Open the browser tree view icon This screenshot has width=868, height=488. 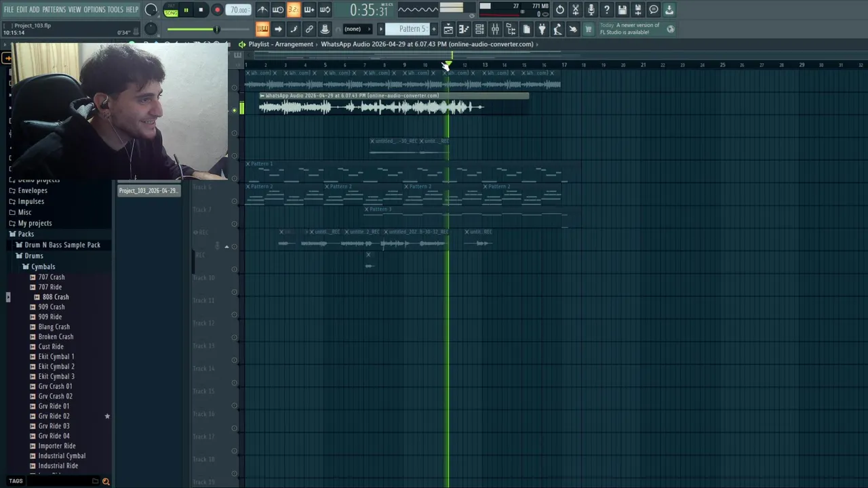pyautogui.click(x=511, y=29)
